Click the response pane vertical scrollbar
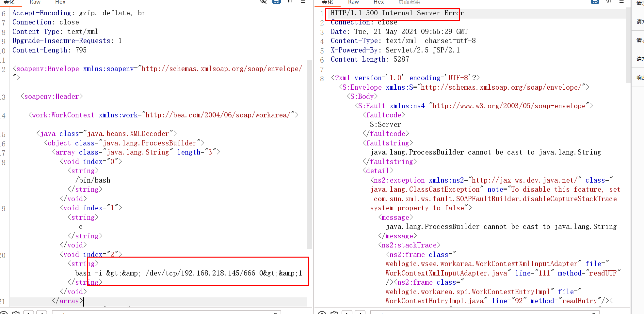Screen dimensions: 644x314 [628, 45]
